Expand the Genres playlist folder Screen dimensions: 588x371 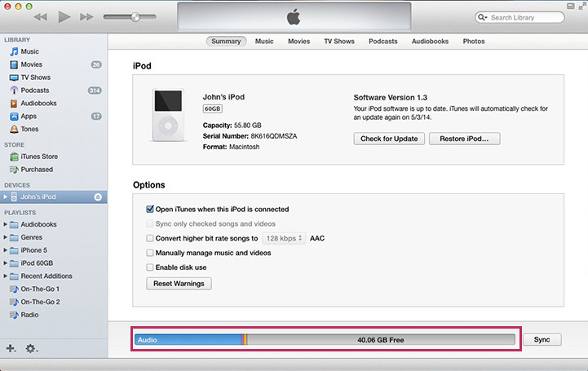click(x=5, y=237)
